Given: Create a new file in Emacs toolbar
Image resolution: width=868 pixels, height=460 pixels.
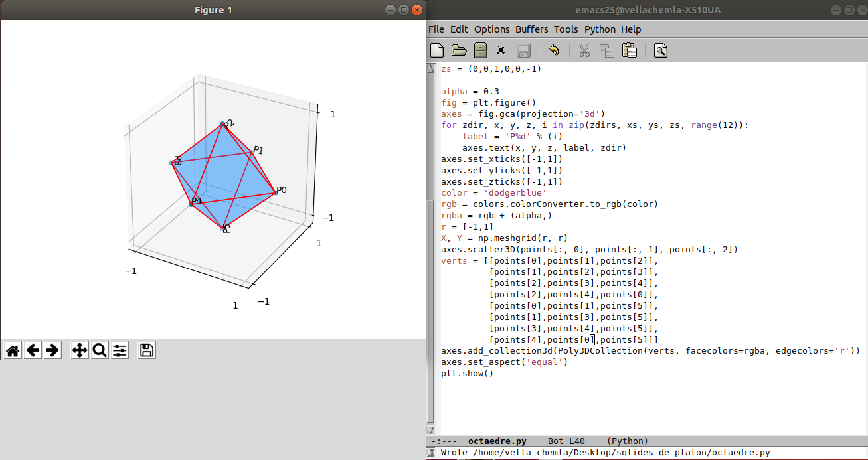Looking at the screenshot, I should pos(437,50).
